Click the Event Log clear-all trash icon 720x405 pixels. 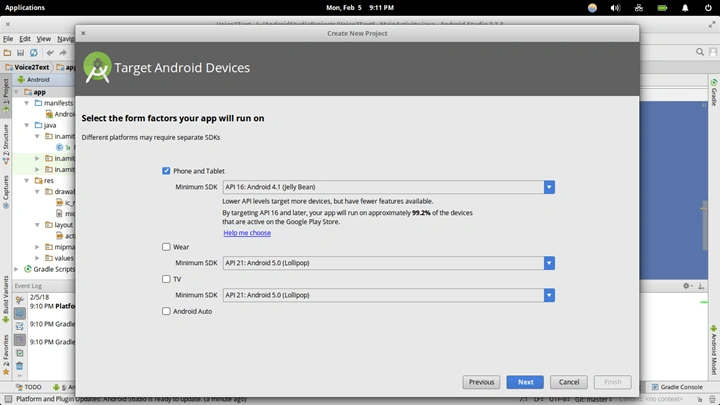(19, 366)
